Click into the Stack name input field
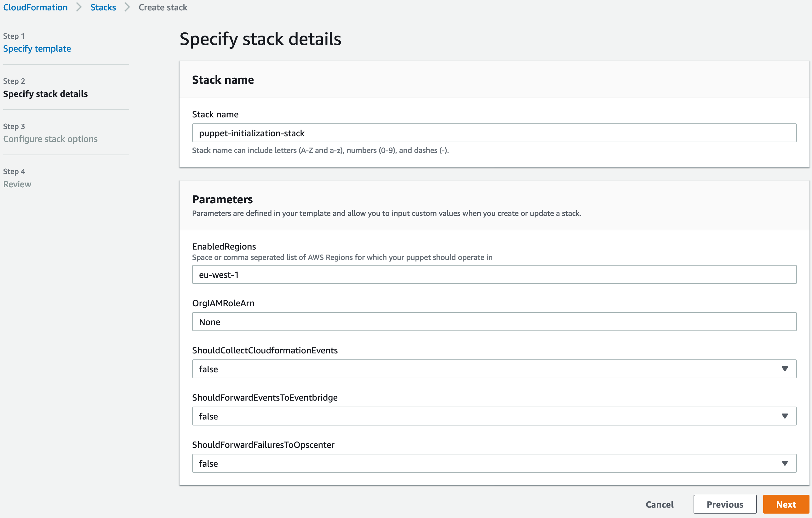 point(494,133)
